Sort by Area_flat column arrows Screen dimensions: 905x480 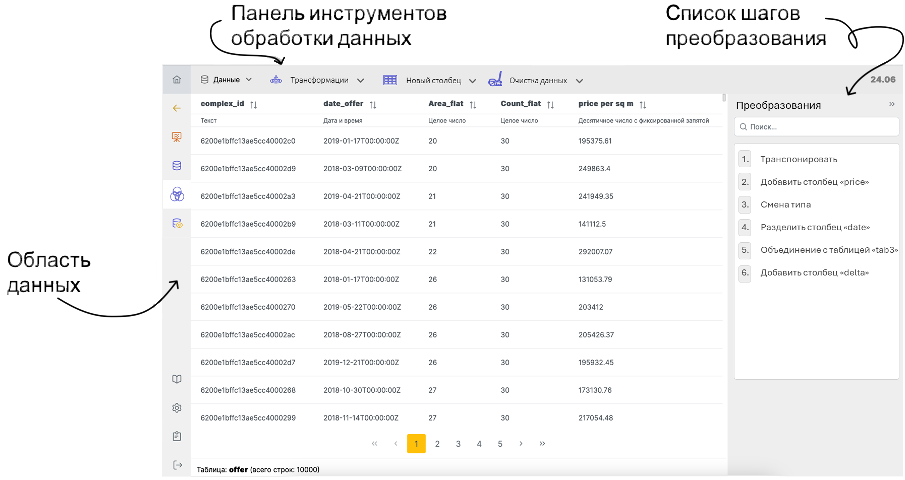tap(473, 104)
